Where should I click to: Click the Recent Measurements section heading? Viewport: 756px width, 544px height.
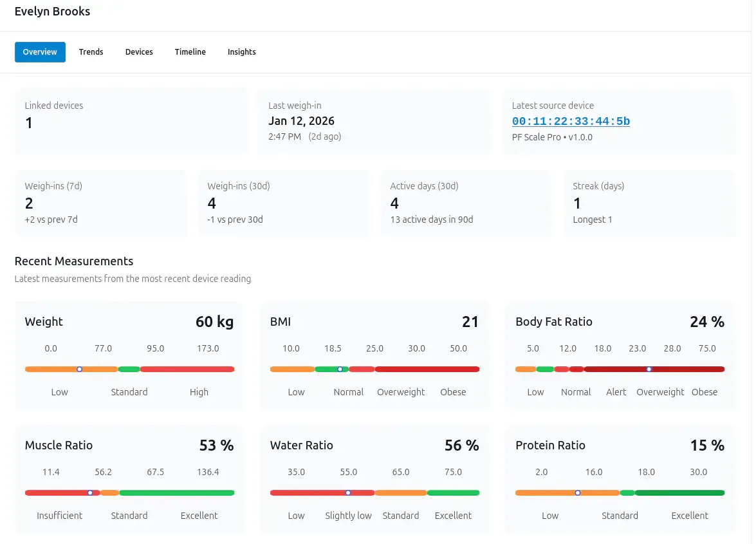(74, 261)
